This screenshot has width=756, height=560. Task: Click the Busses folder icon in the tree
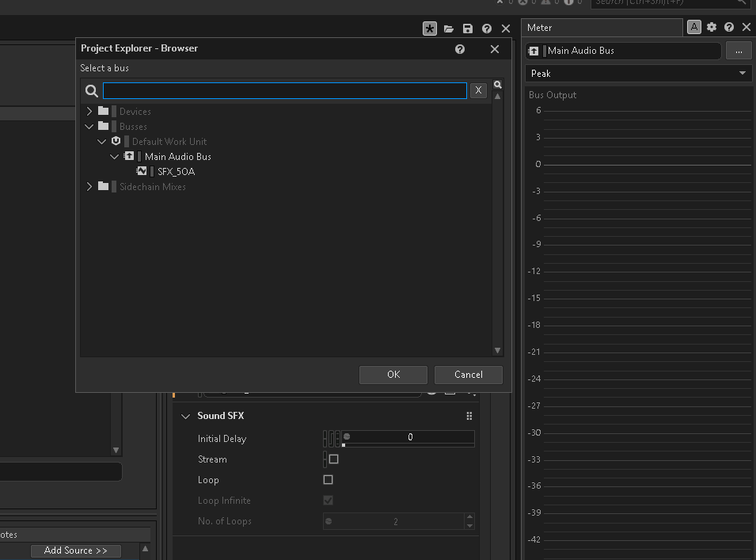[103, 127]
